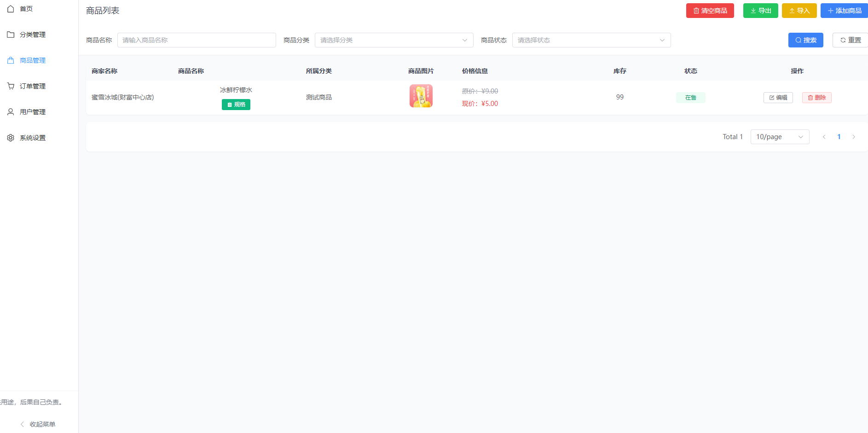Viewport: 868px width, 433px height.
Task: Open the 商品分类 dropdown
Action: click(394, 40)
